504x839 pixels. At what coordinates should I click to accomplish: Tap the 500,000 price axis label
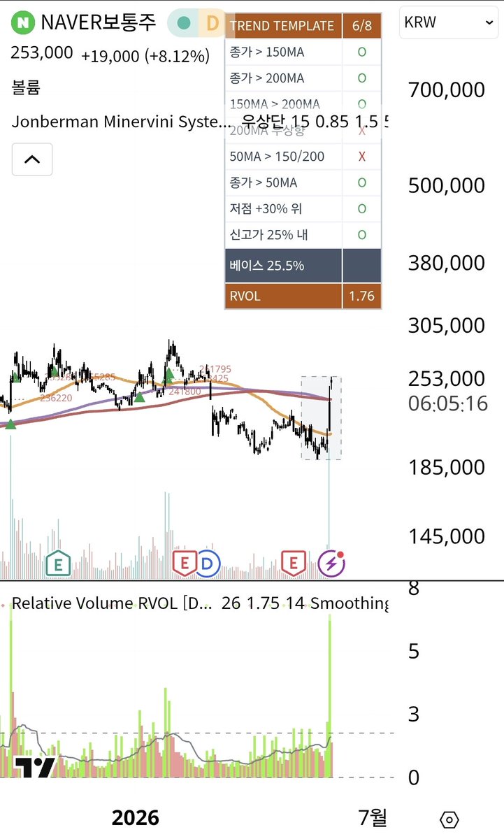(447, 185)
